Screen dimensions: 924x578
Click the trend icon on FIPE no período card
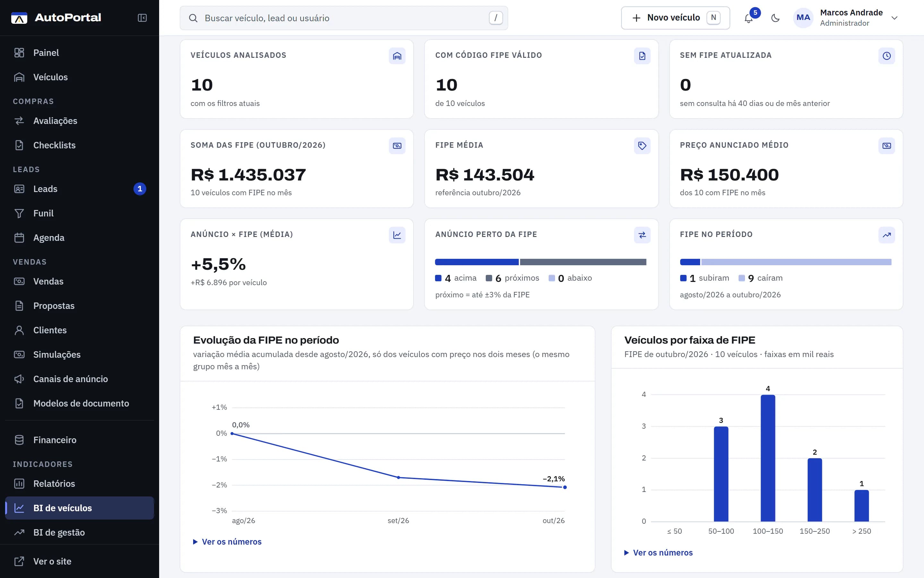point(886,235)
